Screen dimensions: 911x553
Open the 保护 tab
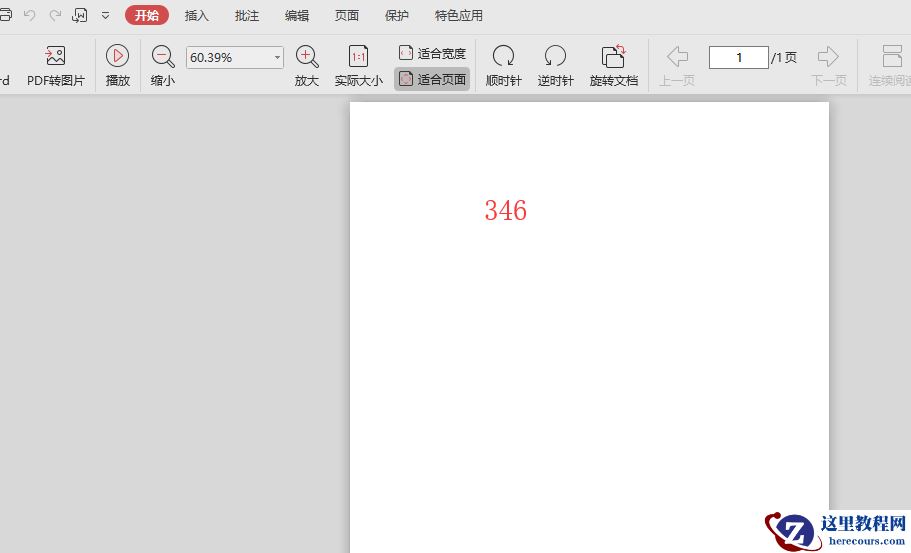(396, 16)
